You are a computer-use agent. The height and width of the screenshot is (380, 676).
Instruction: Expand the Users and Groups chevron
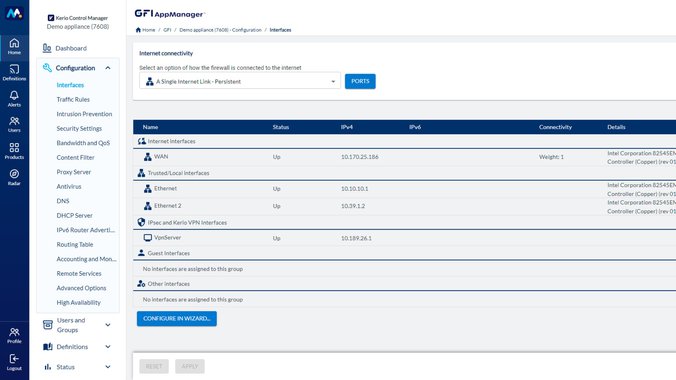(108, 325)
